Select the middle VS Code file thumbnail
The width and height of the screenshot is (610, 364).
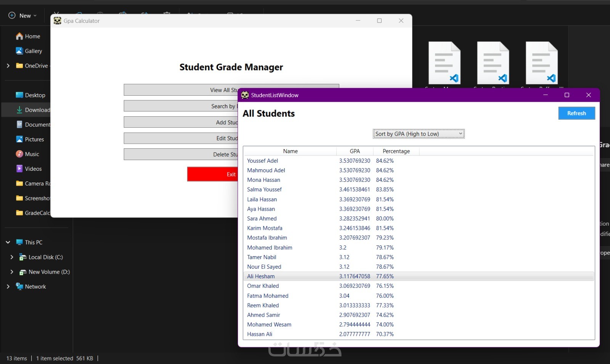[493, 63]
